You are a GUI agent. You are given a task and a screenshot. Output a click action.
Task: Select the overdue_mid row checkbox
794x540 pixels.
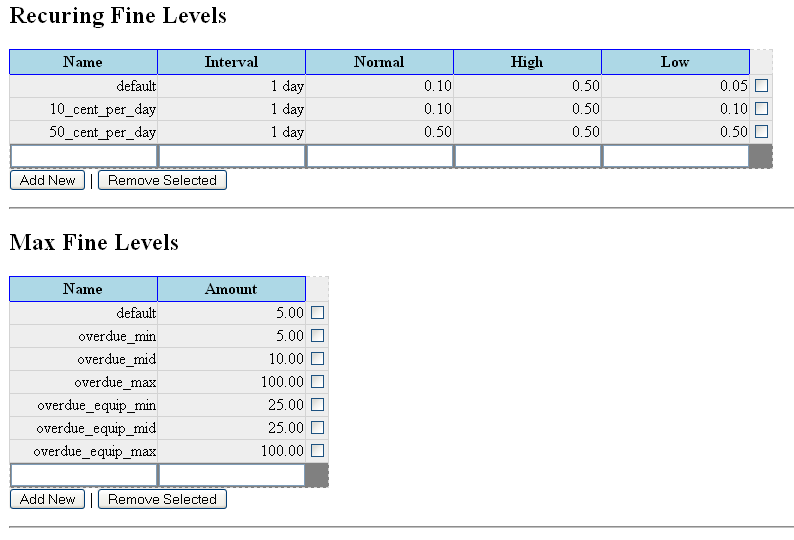pos(318,359)
